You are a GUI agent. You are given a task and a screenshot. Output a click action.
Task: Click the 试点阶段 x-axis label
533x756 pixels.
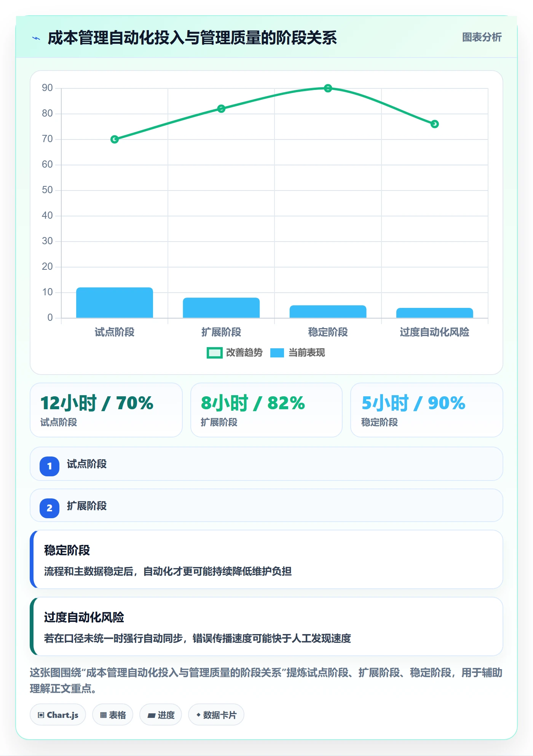[x=115, y=332]
